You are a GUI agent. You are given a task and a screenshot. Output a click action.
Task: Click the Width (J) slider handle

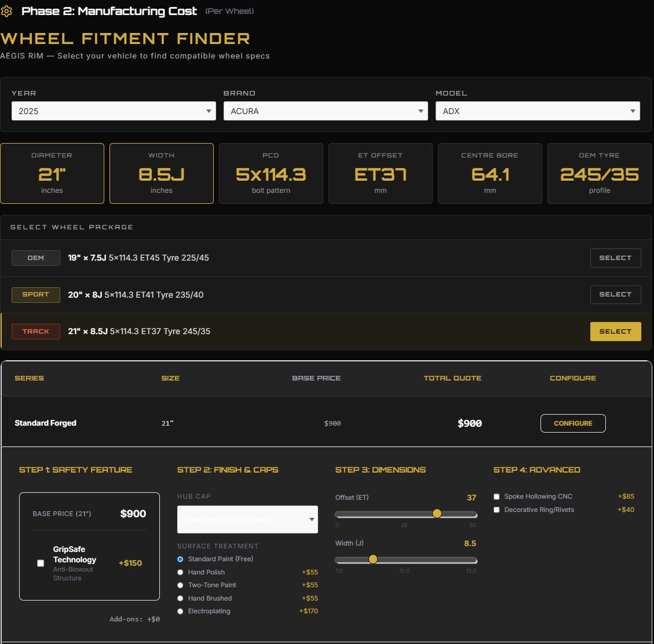point(373,559)
